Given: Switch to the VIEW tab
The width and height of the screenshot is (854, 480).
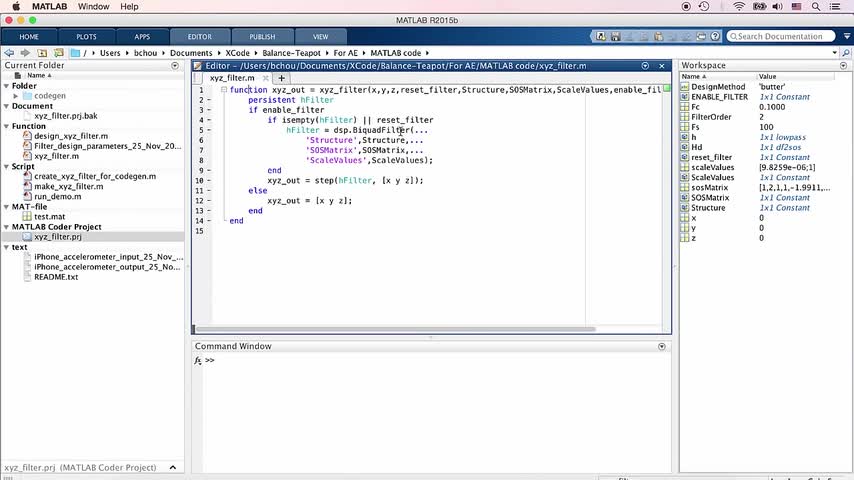Looking at the screenshot, I should (320, 37).
